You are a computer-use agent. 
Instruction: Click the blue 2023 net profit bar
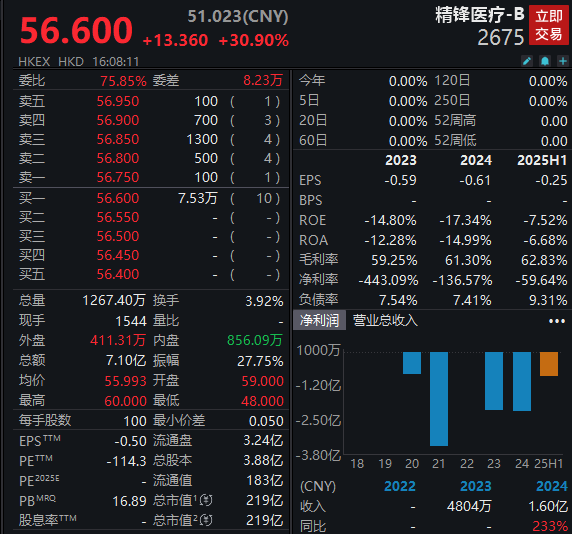pyautogui.click(x=494, y=381)
